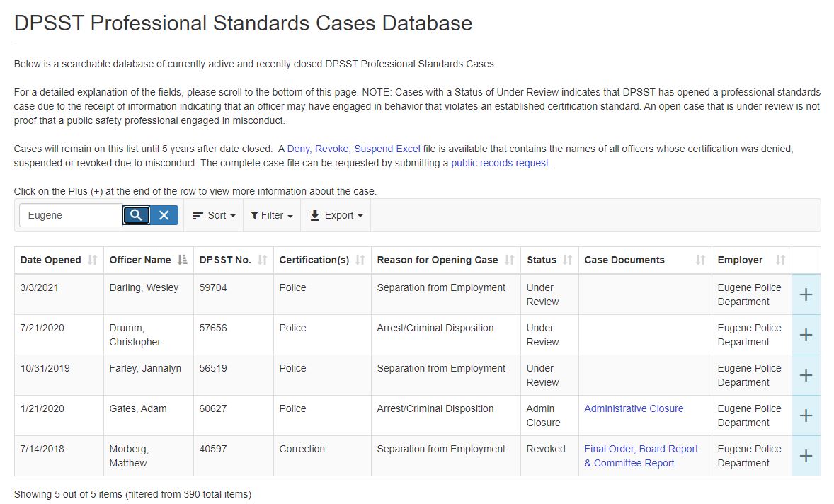Sort by the Case Documents column icon
Viewport: 834px width, 504px height.
click(700, 260)
